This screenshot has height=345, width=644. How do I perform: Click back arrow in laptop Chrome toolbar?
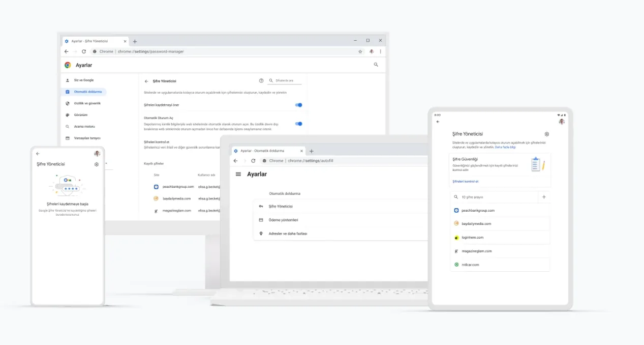235,160
